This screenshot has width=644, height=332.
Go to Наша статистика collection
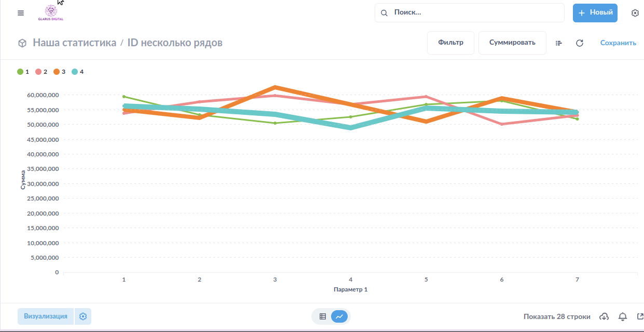74,43
